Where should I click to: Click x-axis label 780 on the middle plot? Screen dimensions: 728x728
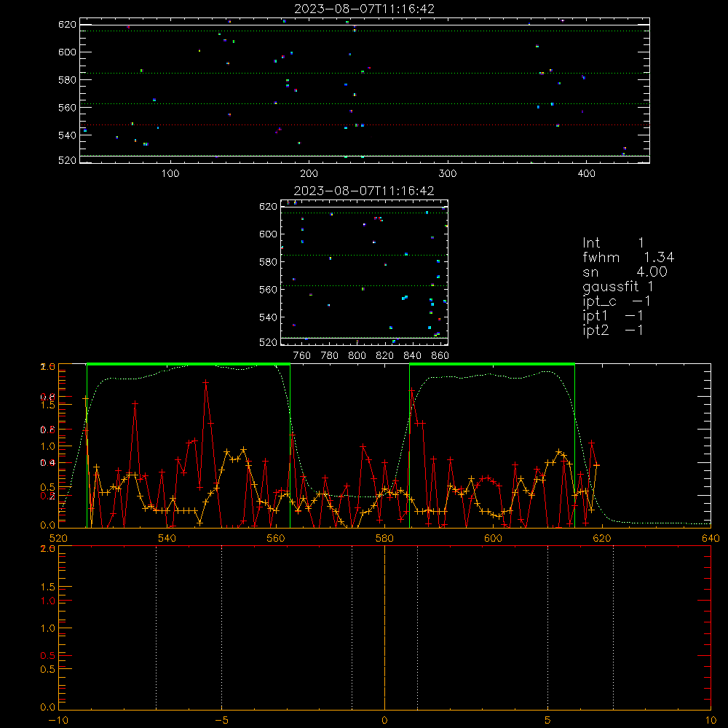click(330, 356)
